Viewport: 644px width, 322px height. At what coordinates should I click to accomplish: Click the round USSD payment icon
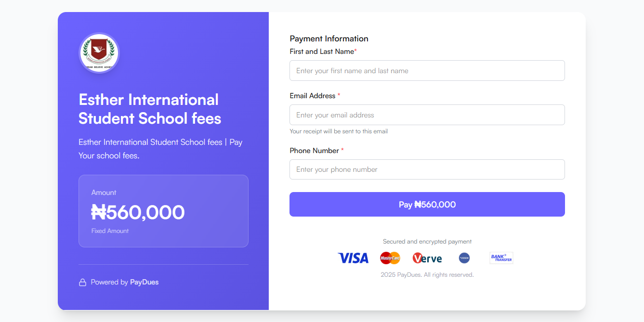(x=464, y=258)
